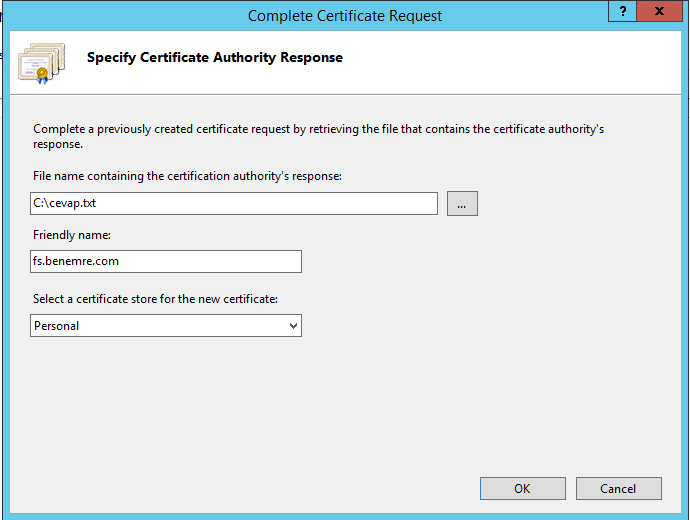The height and width of the screenshot is (520, 690).
Task: Click 'File name containing the certification authority's response' label
Action: 187,176
